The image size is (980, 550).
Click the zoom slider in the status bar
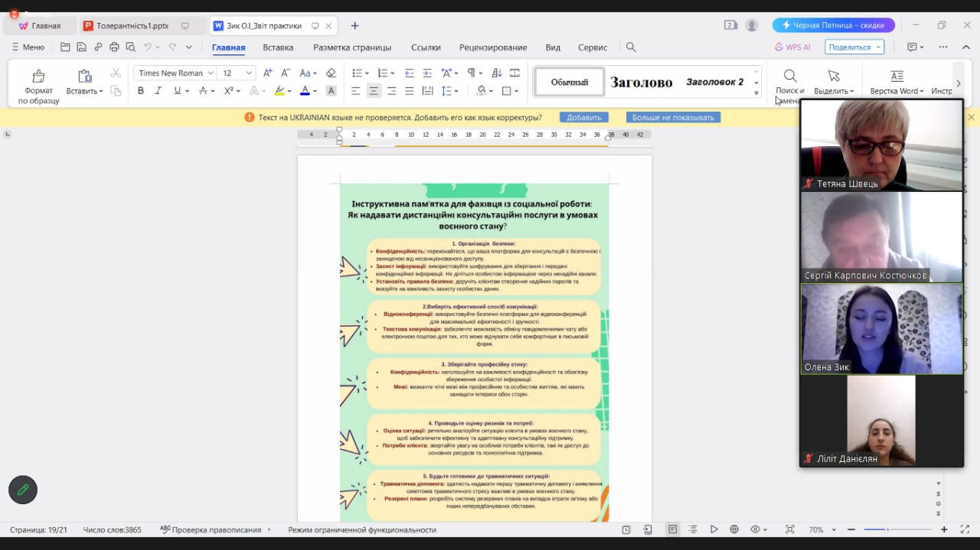(x=897, y=529)
